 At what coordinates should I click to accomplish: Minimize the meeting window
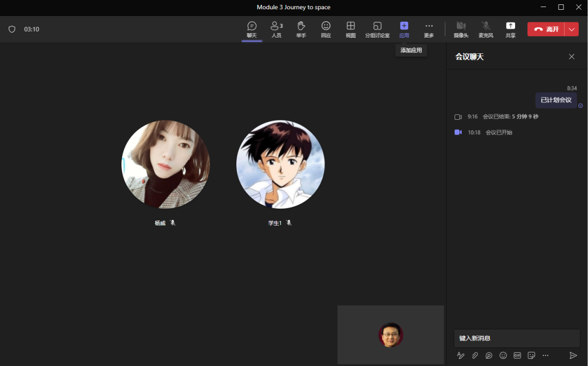[543, 7]
